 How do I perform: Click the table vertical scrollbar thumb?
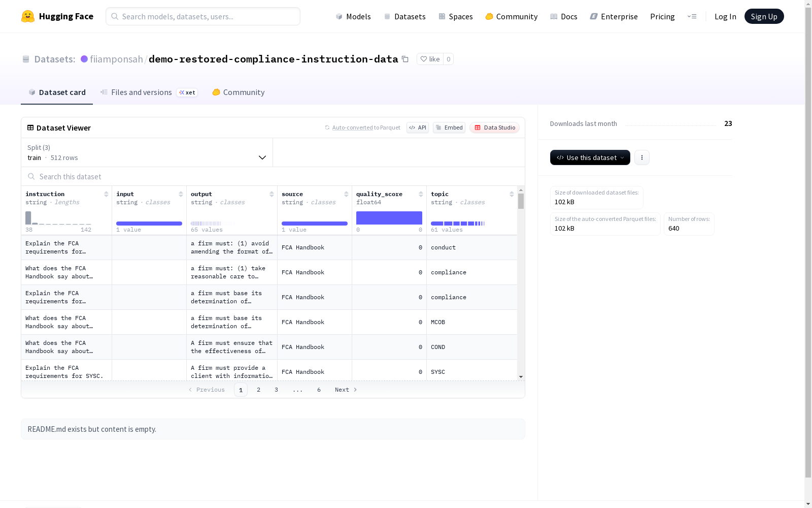521,201
